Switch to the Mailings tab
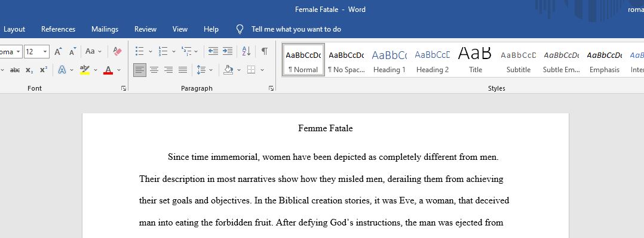 point(105,29)
